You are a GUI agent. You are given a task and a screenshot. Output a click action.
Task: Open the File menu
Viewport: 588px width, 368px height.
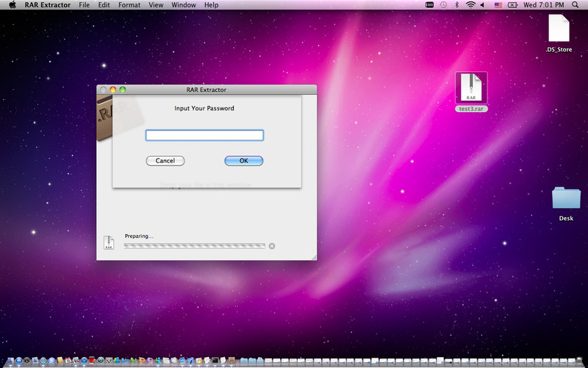tap(84, 5)
